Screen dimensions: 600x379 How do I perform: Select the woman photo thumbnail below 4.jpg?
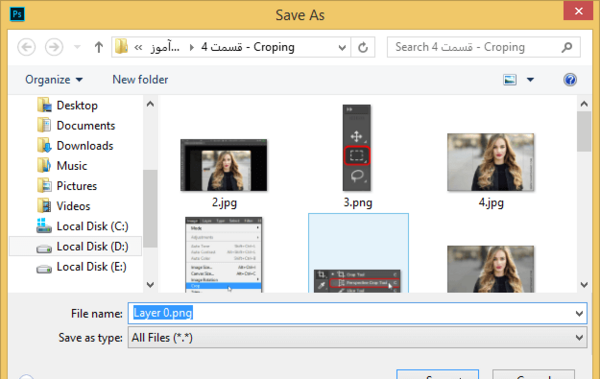[x=491, y=269]
